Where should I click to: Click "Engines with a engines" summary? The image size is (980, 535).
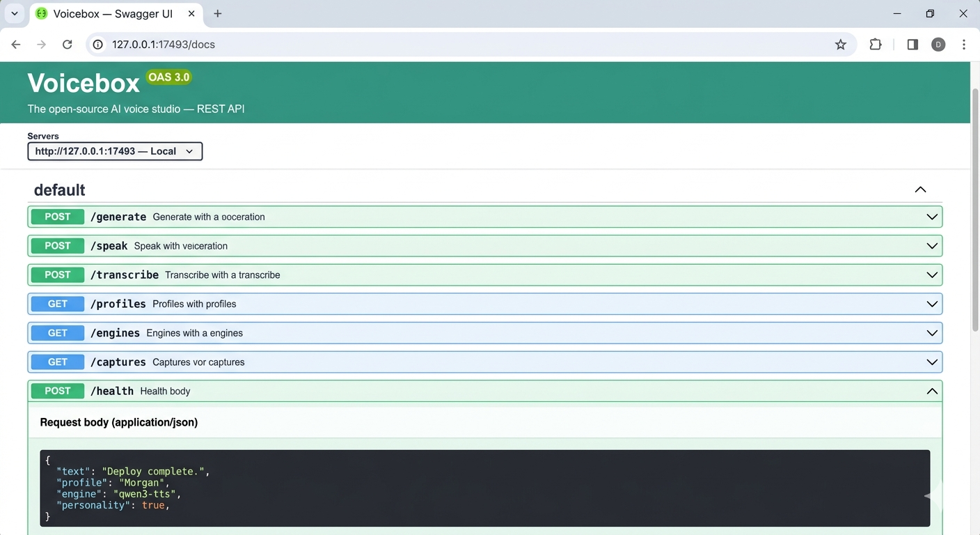(195, 333)
